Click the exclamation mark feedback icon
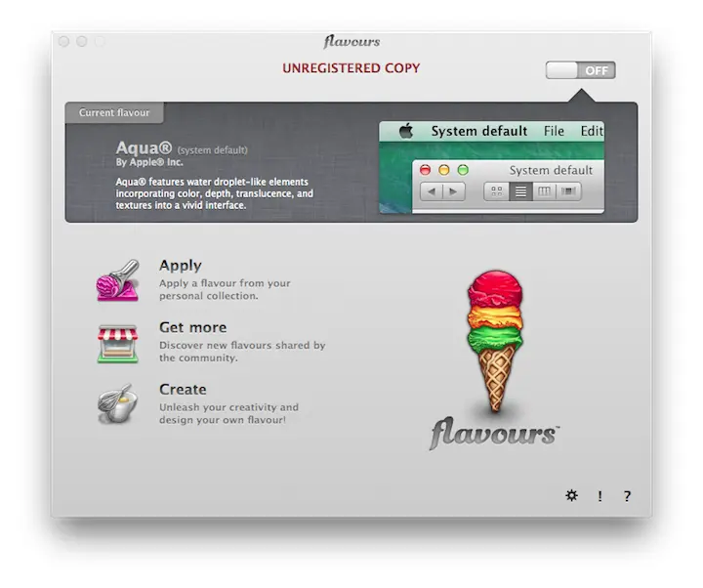Image resolution: width=703 pixels, height=588 pixels. point(600,496)
